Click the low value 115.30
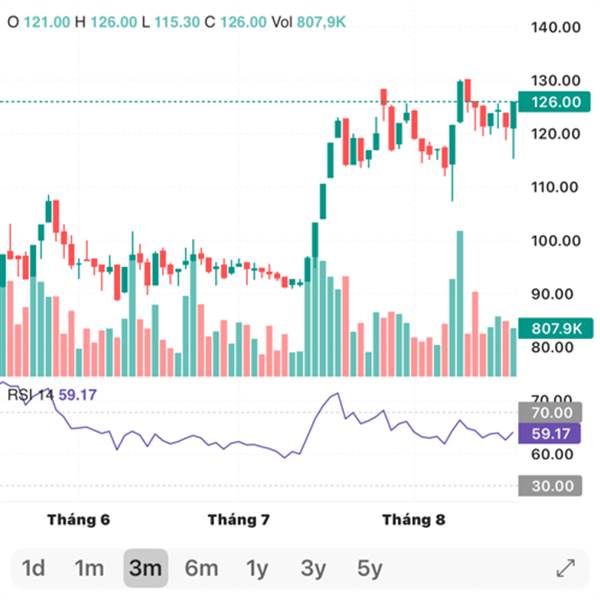This screenshot has width=600, height=600. pyautogui.click(x=177, y=22)
